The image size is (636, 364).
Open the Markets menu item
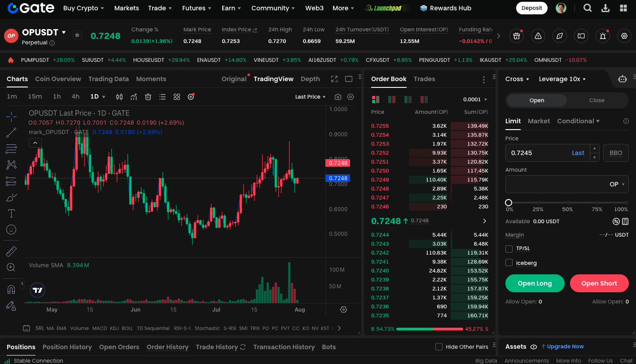(x=127, y=8)
